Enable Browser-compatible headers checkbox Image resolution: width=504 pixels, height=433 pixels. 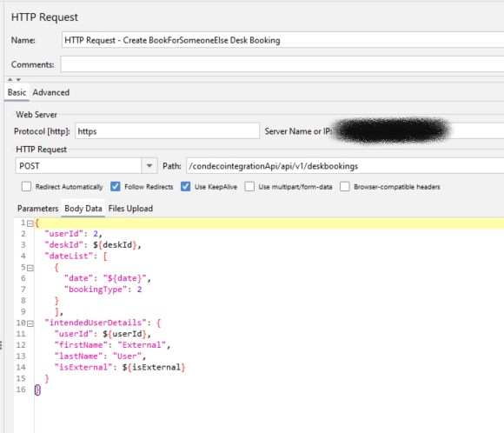(345, 187)
